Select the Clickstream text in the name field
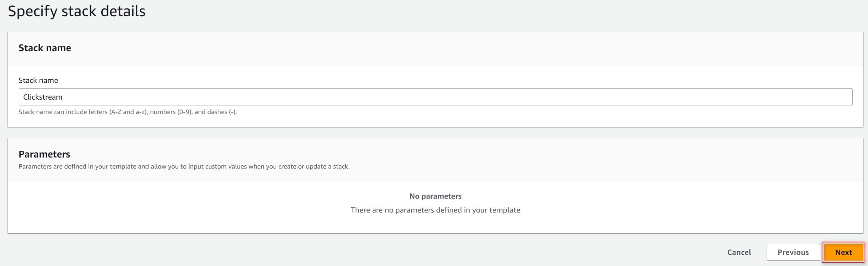Screen dimensions: 868x266 click(43, 97)
